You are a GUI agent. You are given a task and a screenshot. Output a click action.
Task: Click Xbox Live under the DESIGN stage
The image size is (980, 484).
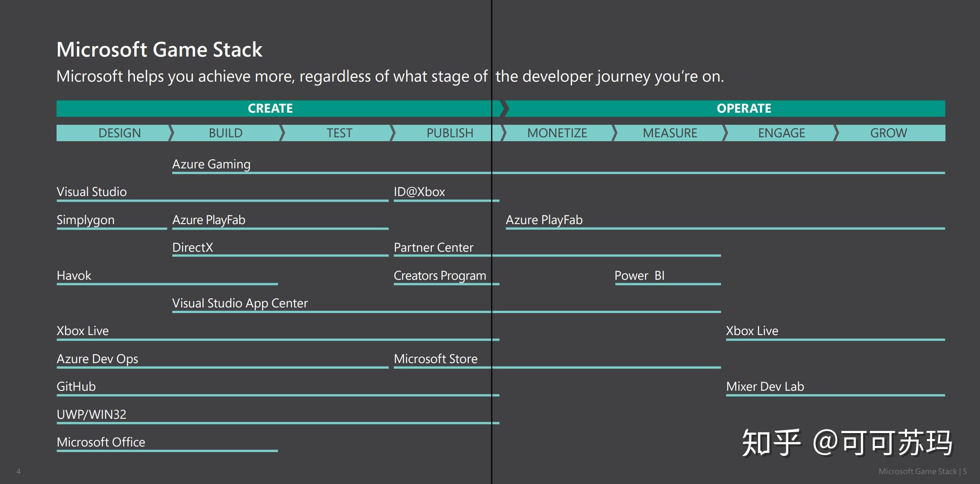coord(82,331)
